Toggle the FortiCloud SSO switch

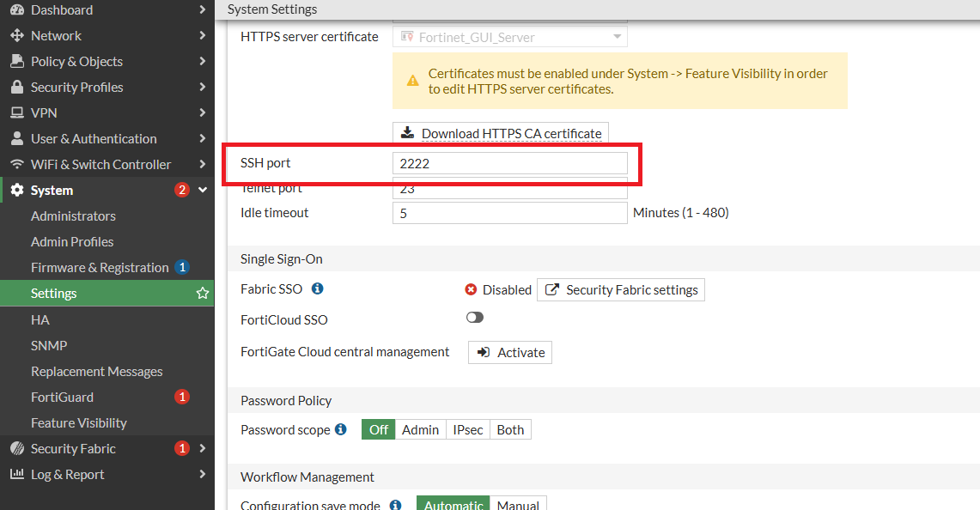475,318
